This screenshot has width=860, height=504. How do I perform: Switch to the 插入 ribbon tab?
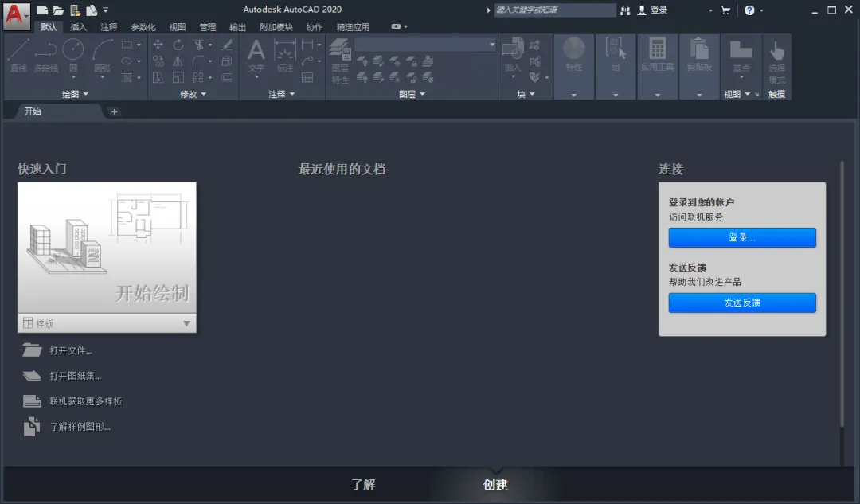point(78,27)
